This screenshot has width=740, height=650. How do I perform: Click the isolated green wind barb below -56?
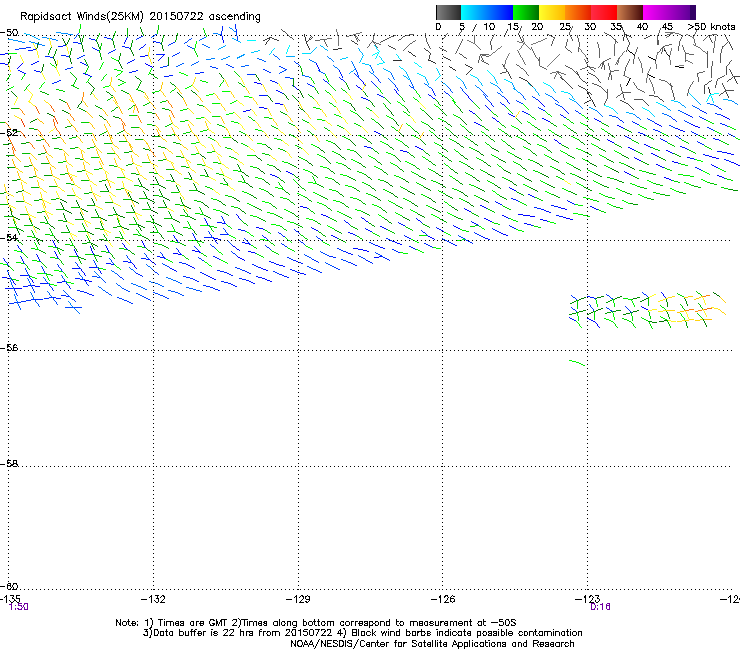coord(577,363)
